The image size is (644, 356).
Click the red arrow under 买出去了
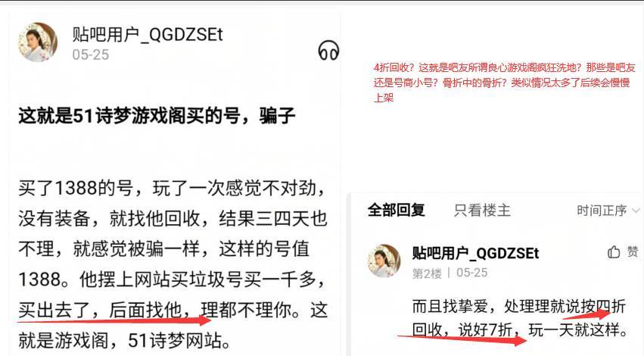click(114, 320)
